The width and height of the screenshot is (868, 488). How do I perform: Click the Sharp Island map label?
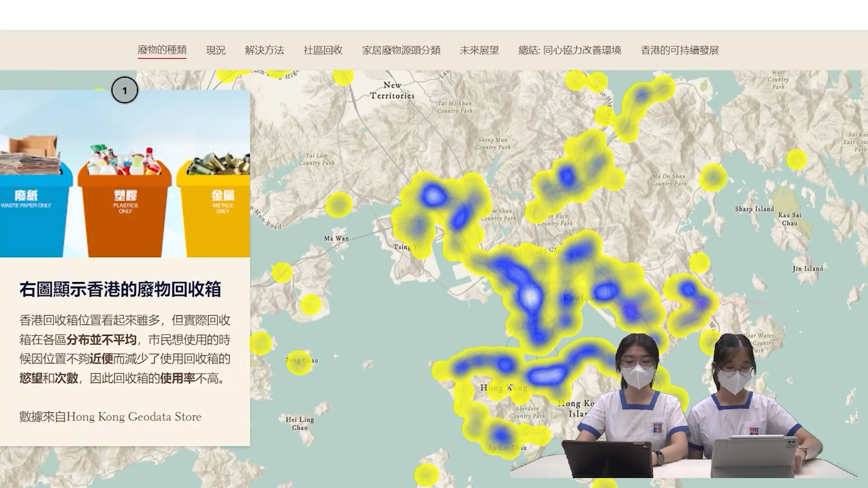(754, 209)
